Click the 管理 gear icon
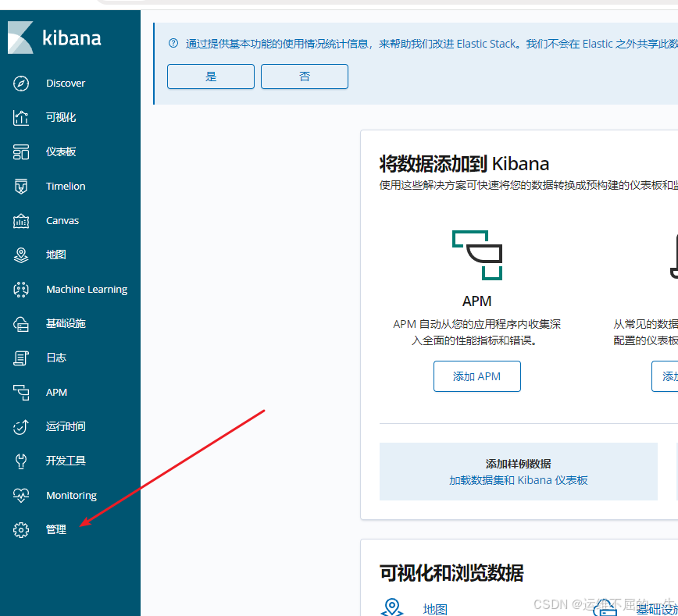This screenshot has width=678, height=616. [x=21, y=530]
